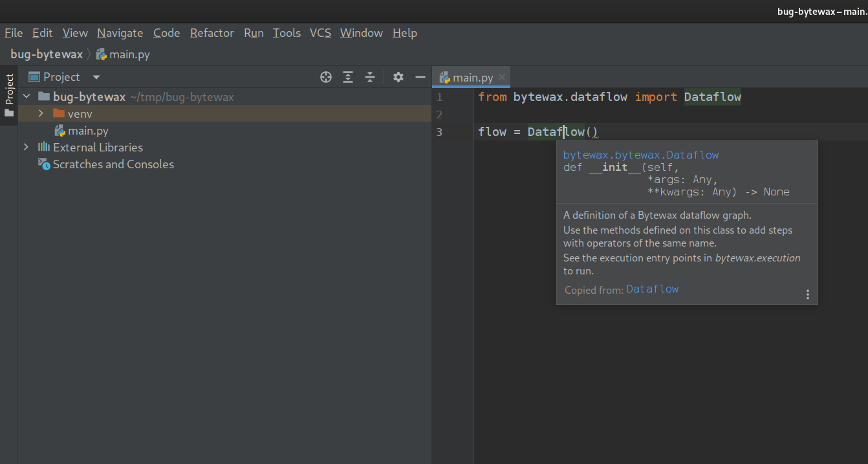The width and height of the screenshot is (868, 464).
Task: Open the Navigate menu
Action: point(120,33)
